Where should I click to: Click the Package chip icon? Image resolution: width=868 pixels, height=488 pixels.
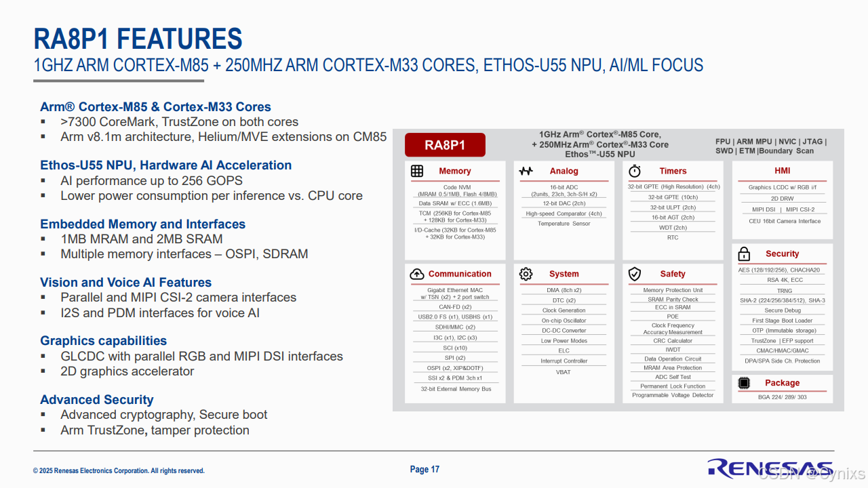[744, 383]
